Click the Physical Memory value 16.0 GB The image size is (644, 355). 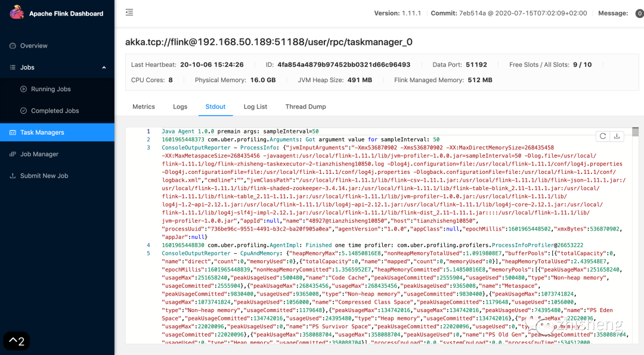pyautogui.click(x=263, y=80)
